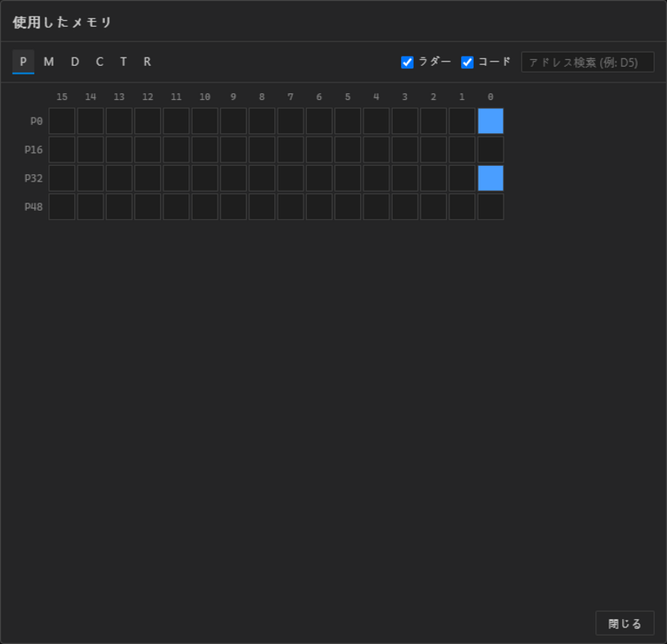The image size is (667, 644).
Task: Click column header 0
Action: (x=490, y=97)
